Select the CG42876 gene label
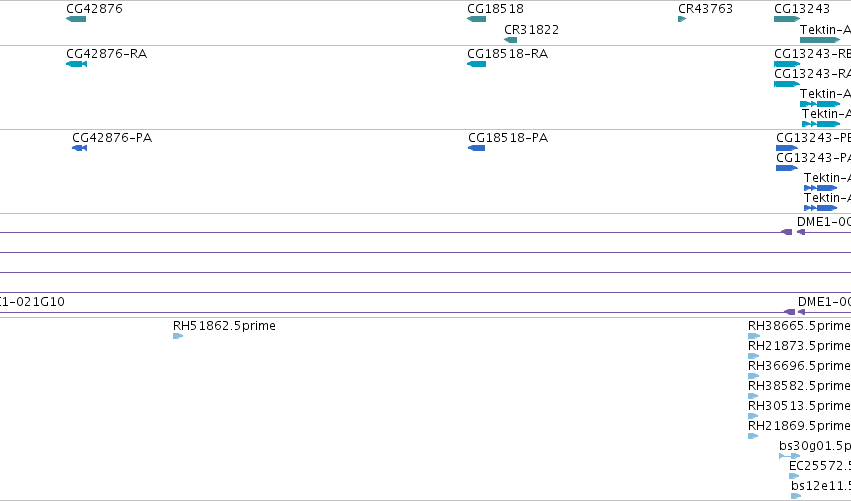851x501 pixels. [x=94, y=9]
